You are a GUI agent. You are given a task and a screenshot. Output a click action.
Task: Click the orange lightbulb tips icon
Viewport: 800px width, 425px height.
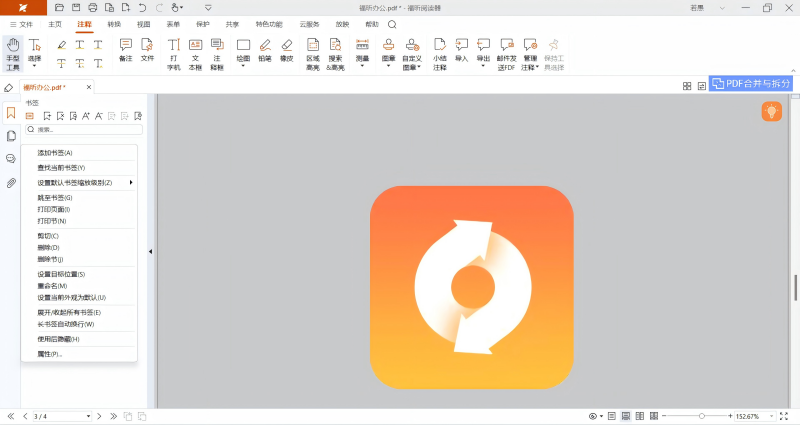pyautogui.click(x=771, y=112)
